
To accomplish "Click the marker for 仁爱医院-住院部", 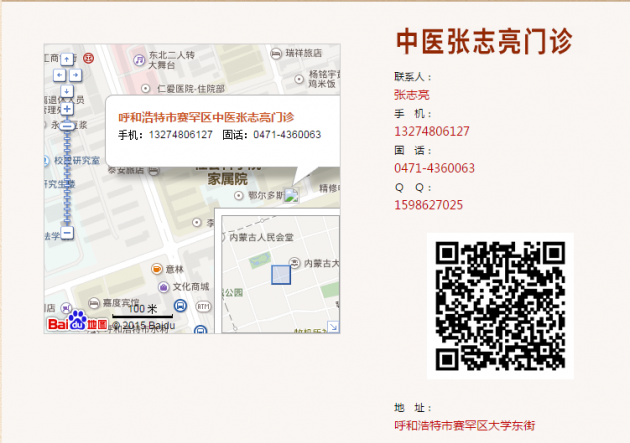I will (146, 88).
